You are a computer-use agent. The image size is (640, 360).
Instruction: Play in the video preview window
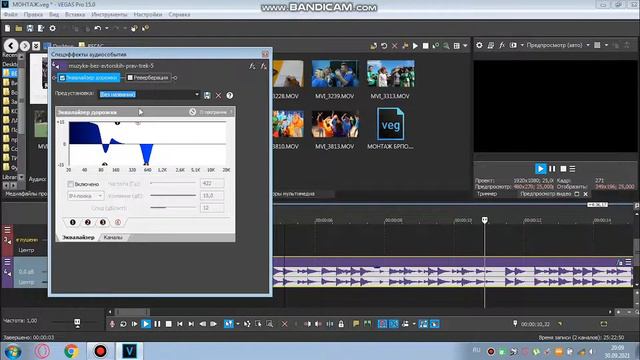click(x=540, y=169)
